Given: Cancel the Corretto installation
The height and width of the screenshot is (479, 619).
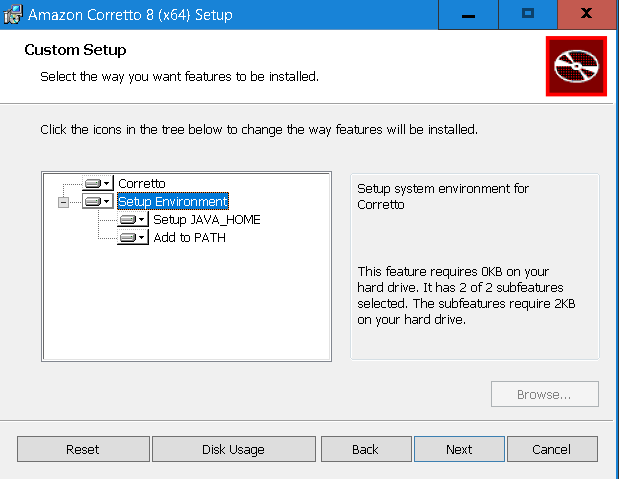Looking at the screenshot, I should pos(551,450).
